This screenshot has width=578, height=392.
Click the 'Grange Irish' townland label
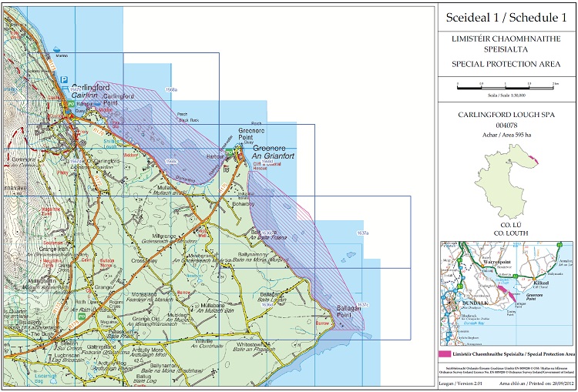pyautogui.click(x=55, y=249)
